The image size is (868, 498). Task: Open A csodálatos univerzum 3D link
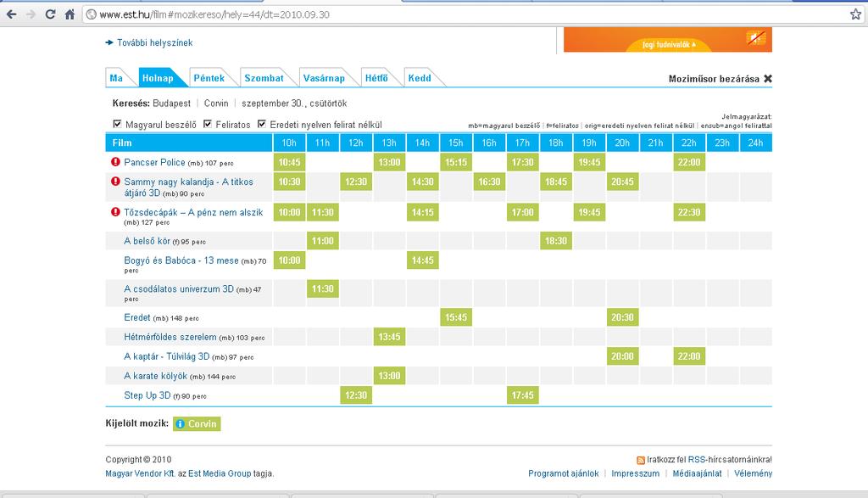[179, 288]
